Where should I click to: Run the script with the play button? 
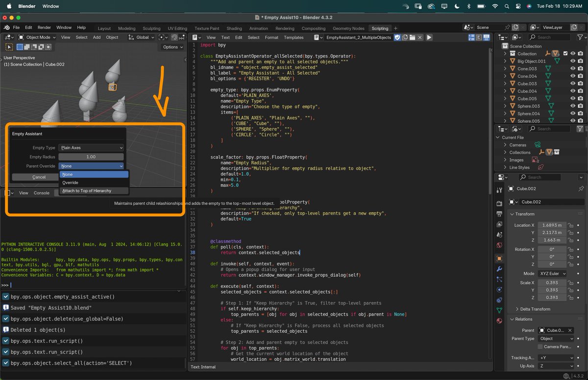429,37
